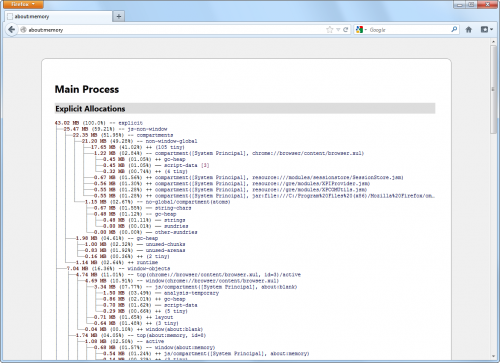Bookmark this page with the star icon
The width and height of the screenshot is (500, 363).
(x=330, y=30)
